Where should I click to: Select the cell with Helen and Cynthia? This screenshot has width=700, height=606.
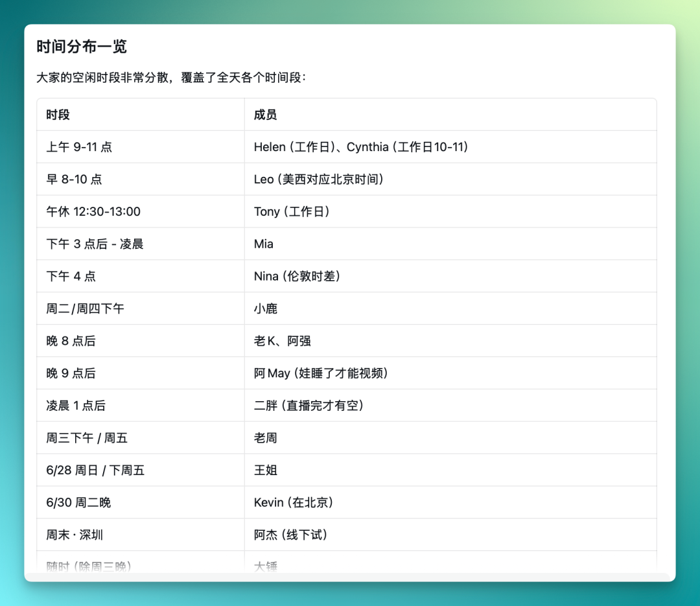click(x=450, y=147)
